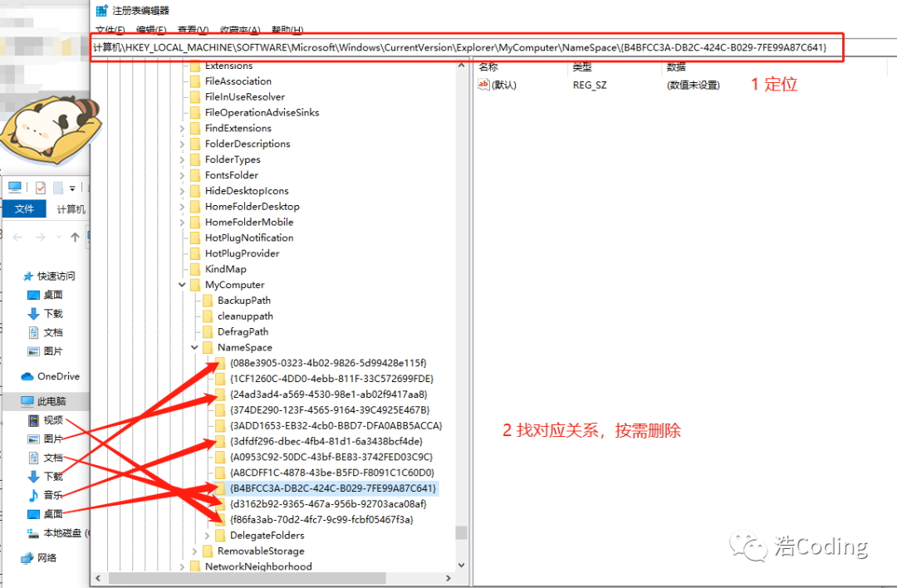Click the 下载 arrow icon under 快速访问

coord(34,313)
